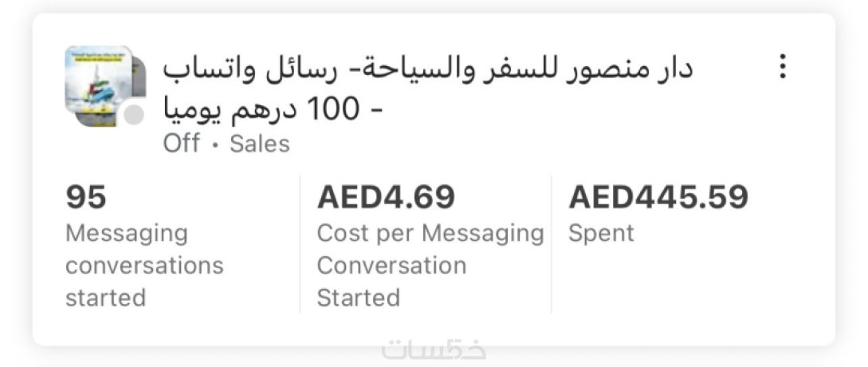Click divider between cost and spent metrics
Image resolution: width=868 pixels, height=367 pixels.
(x=552, y=244)
